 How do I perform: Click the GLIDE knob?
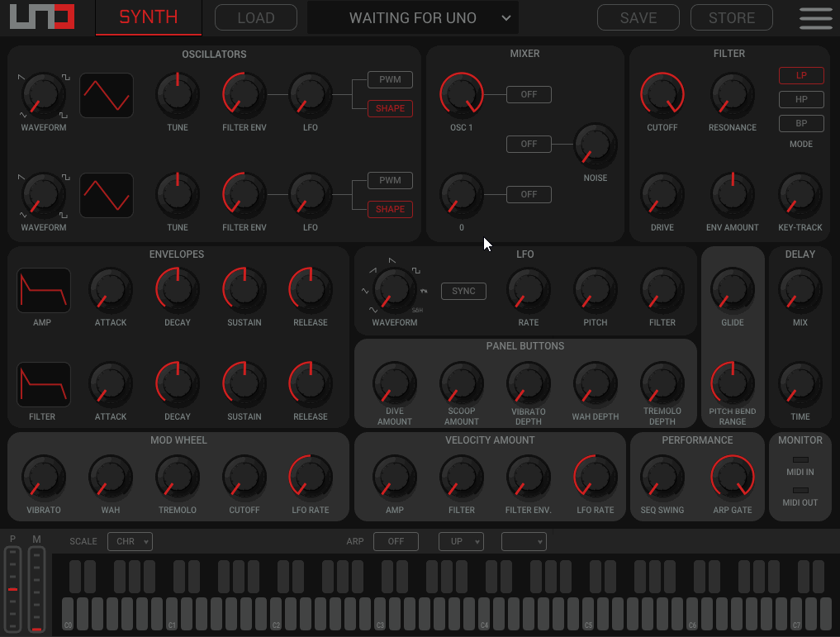tap(733, 290)
